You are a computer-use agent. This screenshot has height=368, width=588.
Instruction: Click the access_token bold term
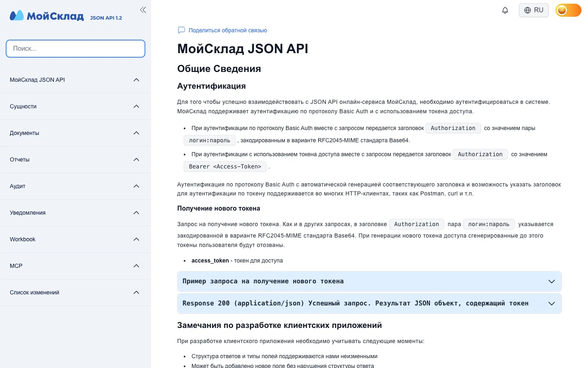[210, 260]
